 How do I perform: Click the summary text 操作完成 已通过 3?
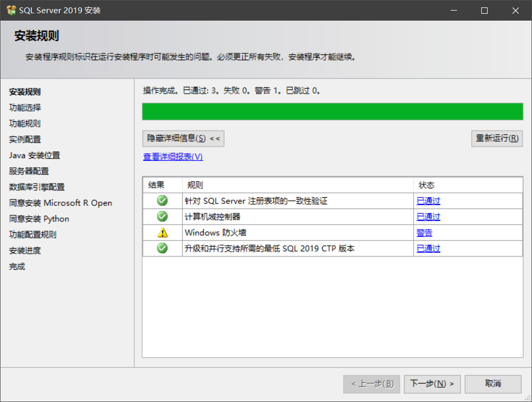point(231,90)
